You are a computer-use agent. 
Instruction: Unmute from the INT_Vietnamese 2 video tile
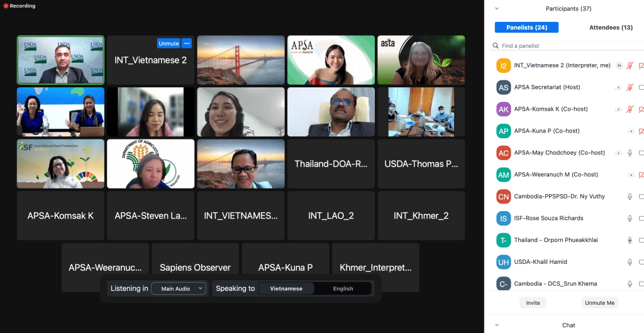pyautogui.click(x=168, y=43)
